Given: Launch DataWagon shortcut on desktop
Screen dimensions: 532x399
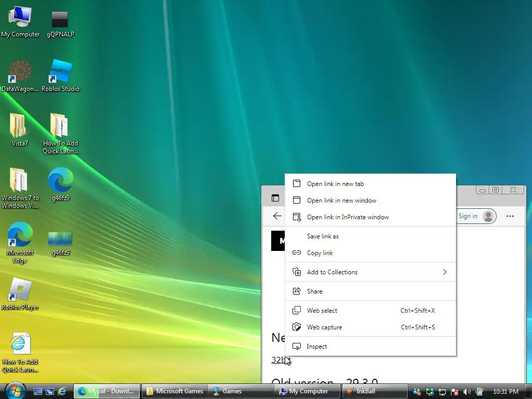Looking at the screenshot, I should pyautogui.click(x=20, y=76).
